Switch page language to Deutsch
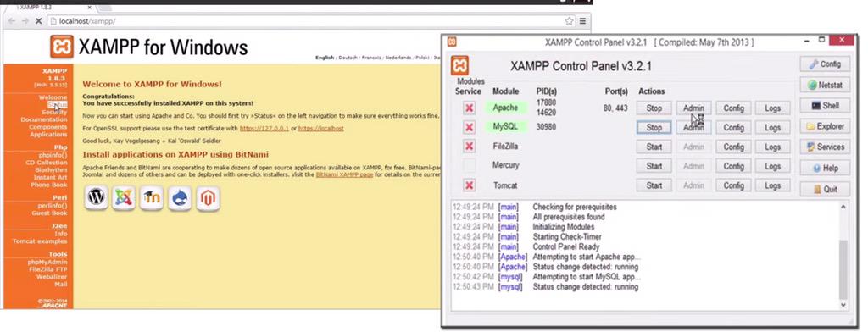Screen dimensions: 868x332 [348, 58]
